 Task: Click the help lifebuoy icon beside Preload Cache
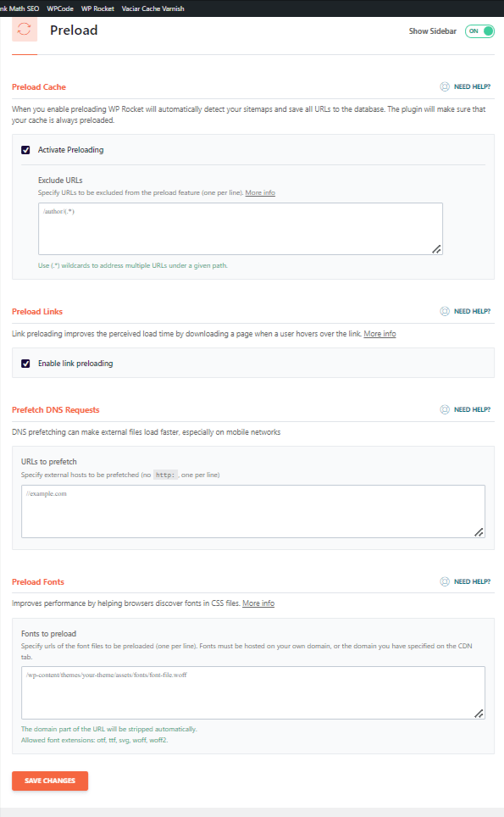coord(445,86)
